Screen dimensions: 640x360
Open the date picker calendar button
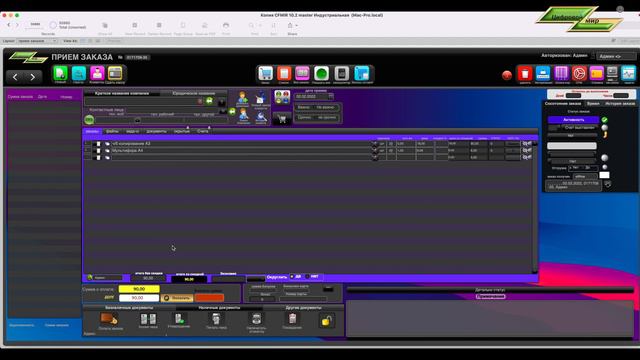(x=331, y=96)
